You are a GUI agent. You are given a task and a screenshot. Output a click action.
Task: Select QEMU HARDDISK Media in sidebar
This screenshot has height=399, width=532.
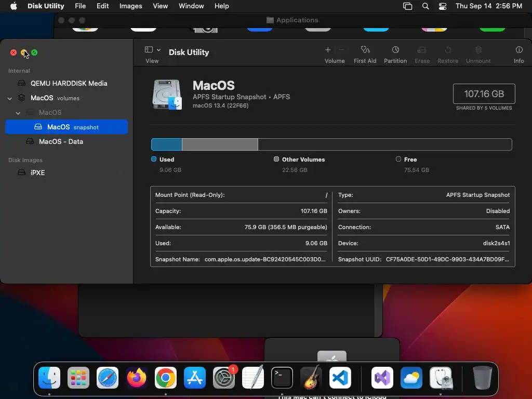pos(66,83)
